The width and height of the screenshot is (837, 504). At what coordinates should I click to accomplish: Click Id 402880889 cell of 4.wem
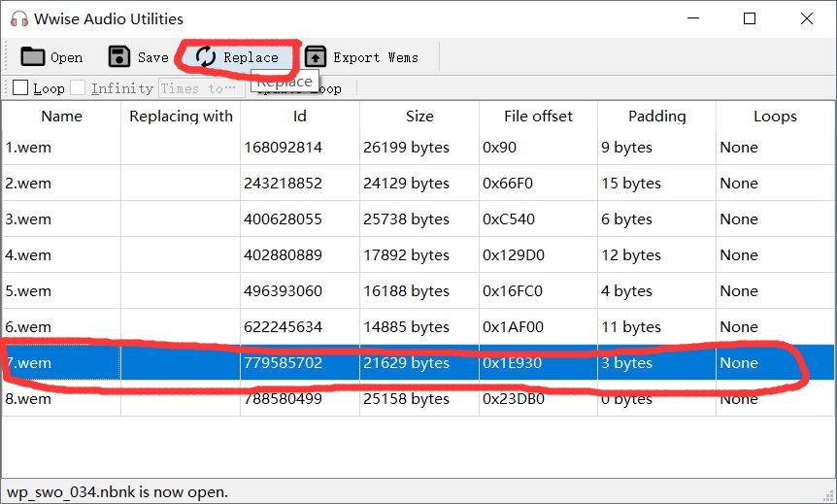point(283,255)
